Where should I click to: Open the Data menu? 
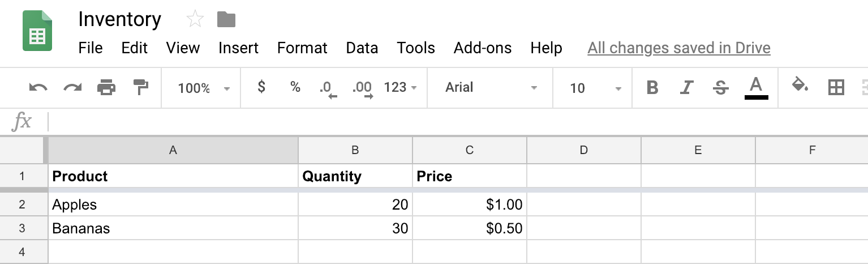click(x=362, y=48)
